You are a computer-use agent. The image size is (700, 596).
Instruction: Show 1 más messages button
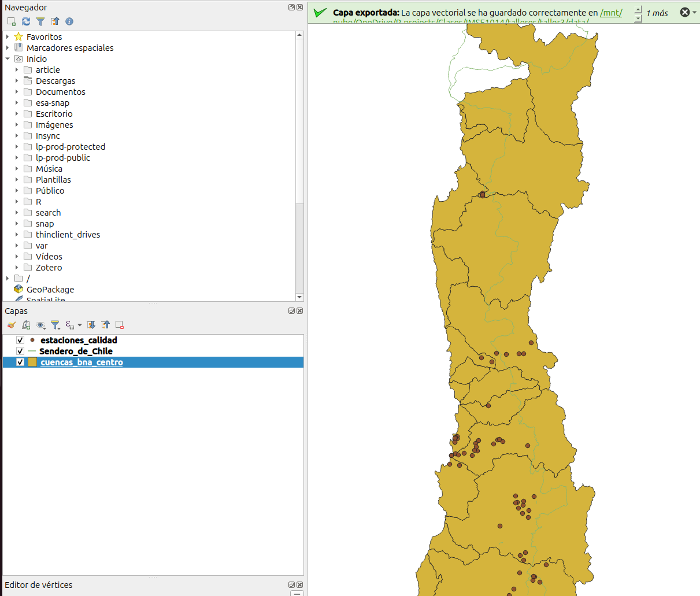657,13
